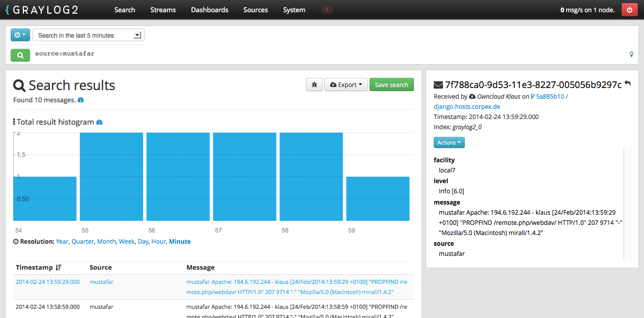Go to the Dashboards menu
Viewport: 644px width, 318px height.
click(x=209, y=10)
